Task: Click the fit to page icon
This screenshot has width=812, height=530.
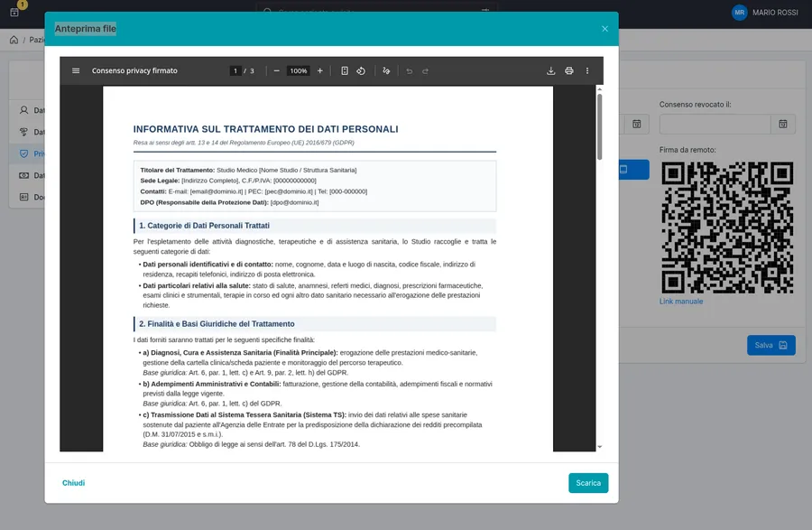Action: click(x=345, y=71)
